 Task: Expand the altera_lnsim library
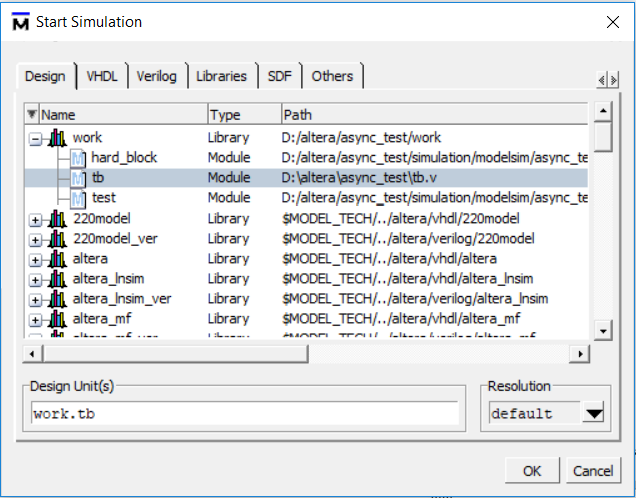35,280
